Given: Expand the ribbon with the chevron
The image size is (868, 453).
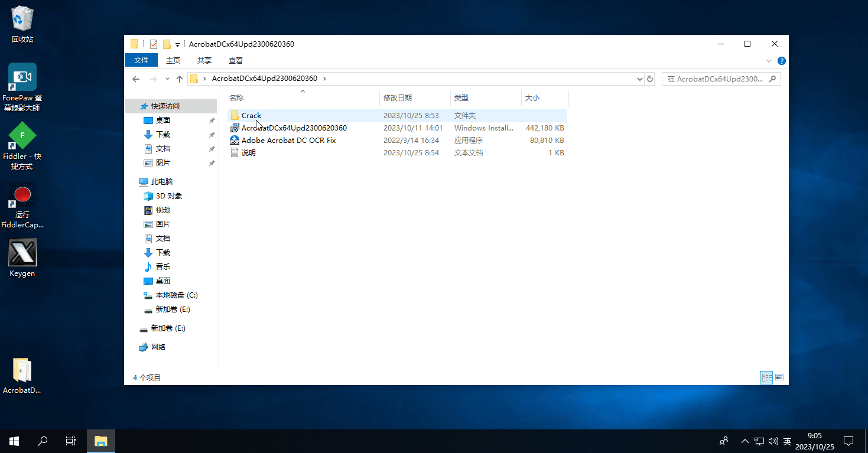Looking at the screenshot, I should coord(769,61).
